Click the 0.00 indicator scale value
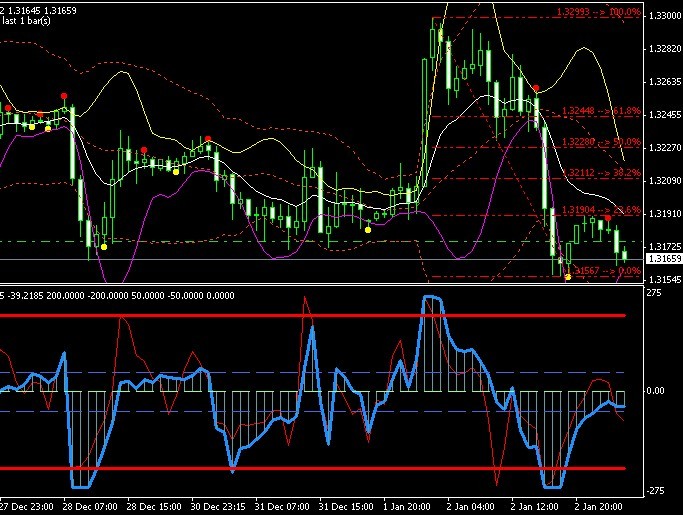Image resolution: width=683 pixels, height=515 pixels. pos(656,391)
